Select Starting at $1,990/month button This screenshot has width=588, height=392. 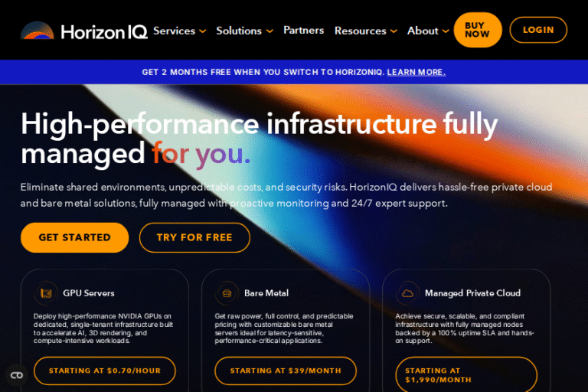point(466,374)
